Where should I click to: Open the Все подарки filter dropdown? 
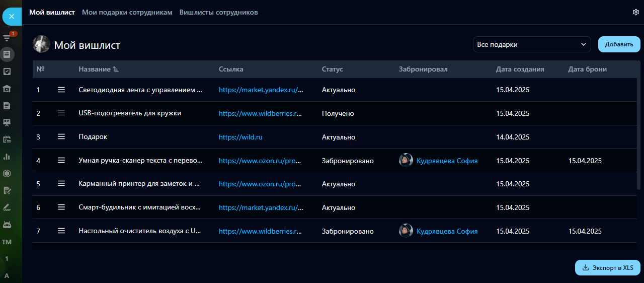pyautogui.click(x=532, y=44)
